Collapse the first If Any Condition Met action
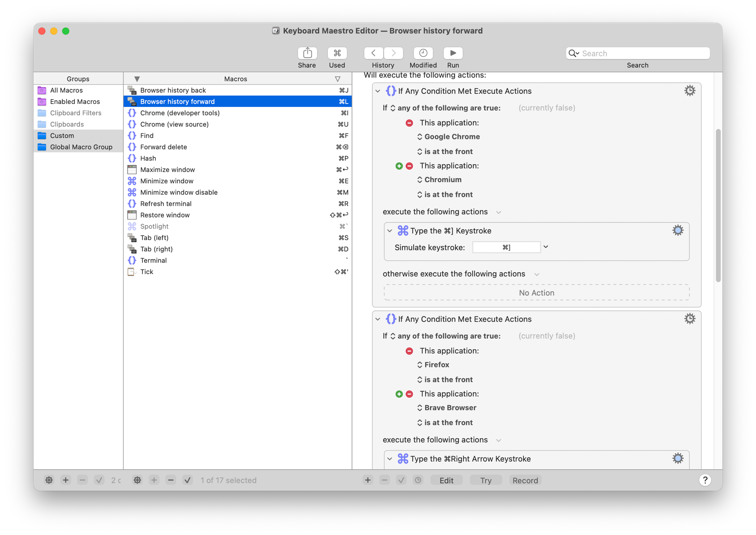The image size is (756, 535). click(378, 91)
